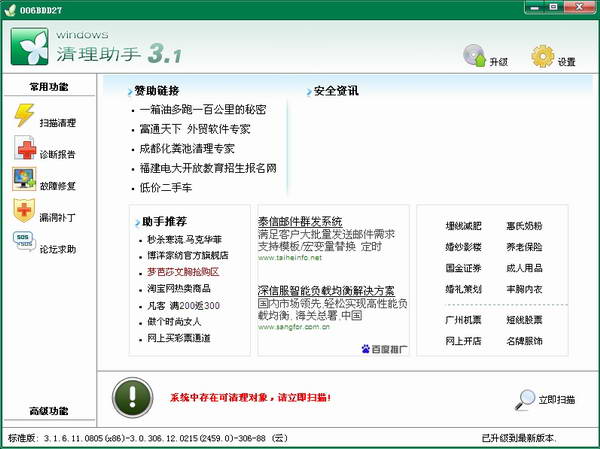Open the 婚礼策划 link
Viewport: 600px width, 449px height.
[463, 289]
